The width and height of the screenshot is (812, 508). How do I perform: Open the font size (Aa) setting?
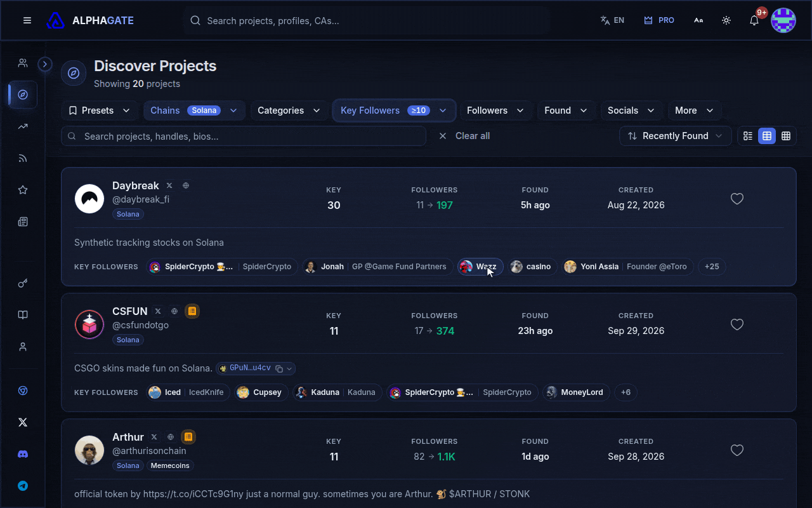pos(698,20)
